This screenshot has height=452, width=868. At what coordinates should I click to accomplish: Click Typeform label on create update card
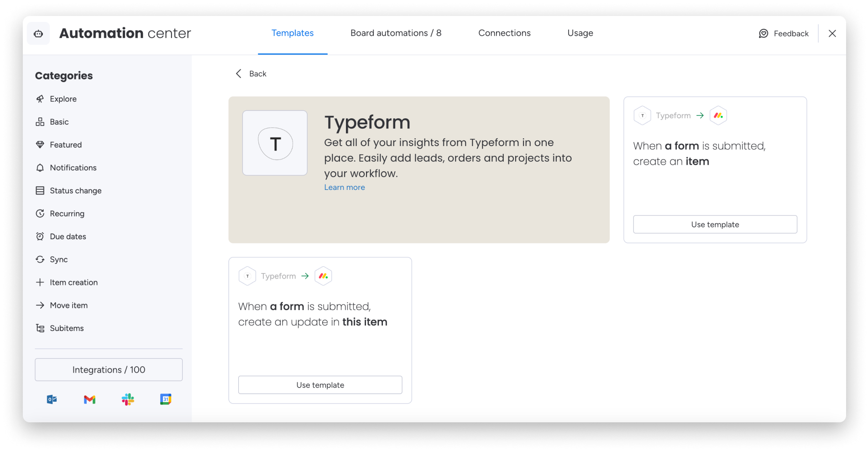tap(278, 276)
